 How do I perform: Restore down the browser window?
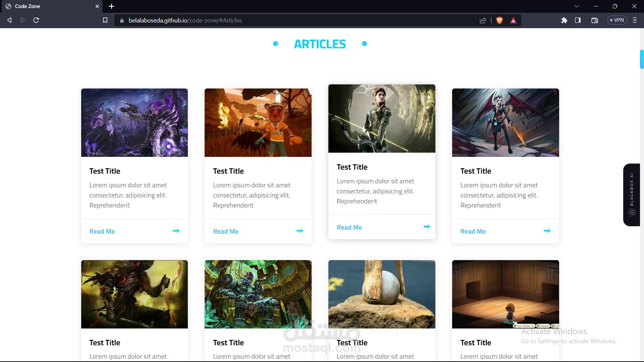615,6
